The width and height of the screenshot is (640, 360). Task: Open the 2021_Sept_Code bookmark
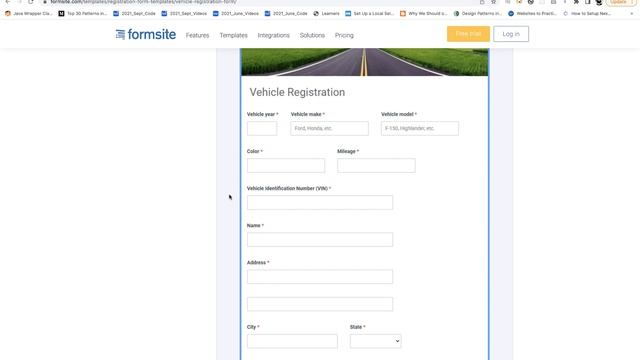(134, 13)
